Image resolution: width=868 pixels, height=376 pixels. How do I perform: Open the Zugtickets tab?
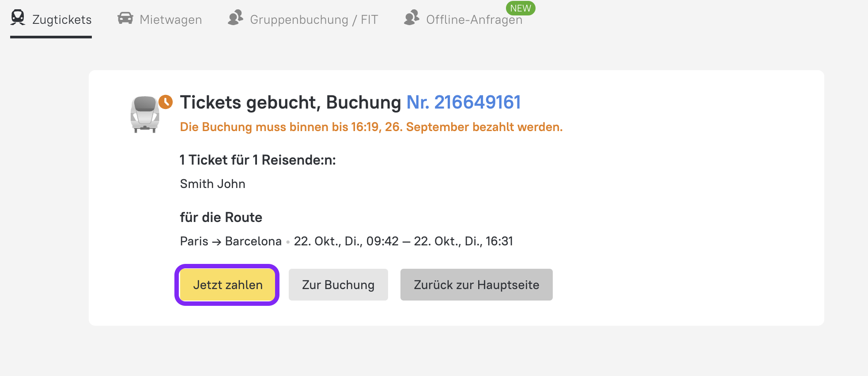[x=62, y=19]
